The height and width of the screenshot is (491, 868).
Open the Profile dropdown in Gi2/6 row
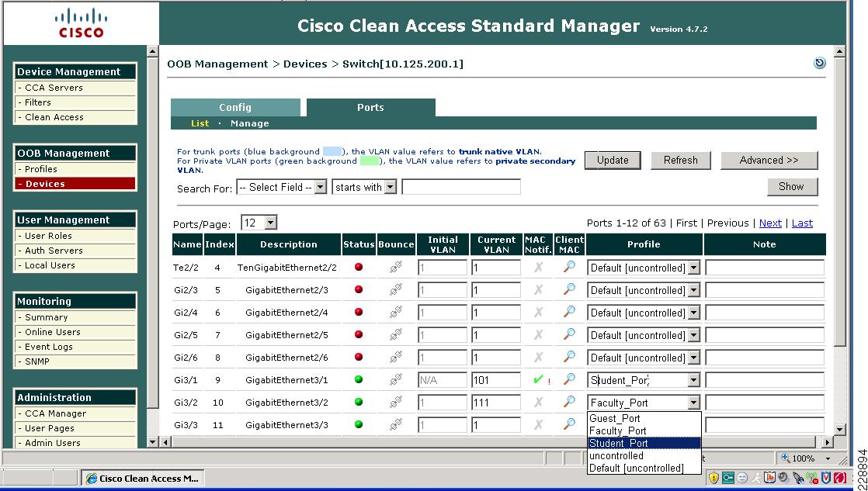[693, 358]
